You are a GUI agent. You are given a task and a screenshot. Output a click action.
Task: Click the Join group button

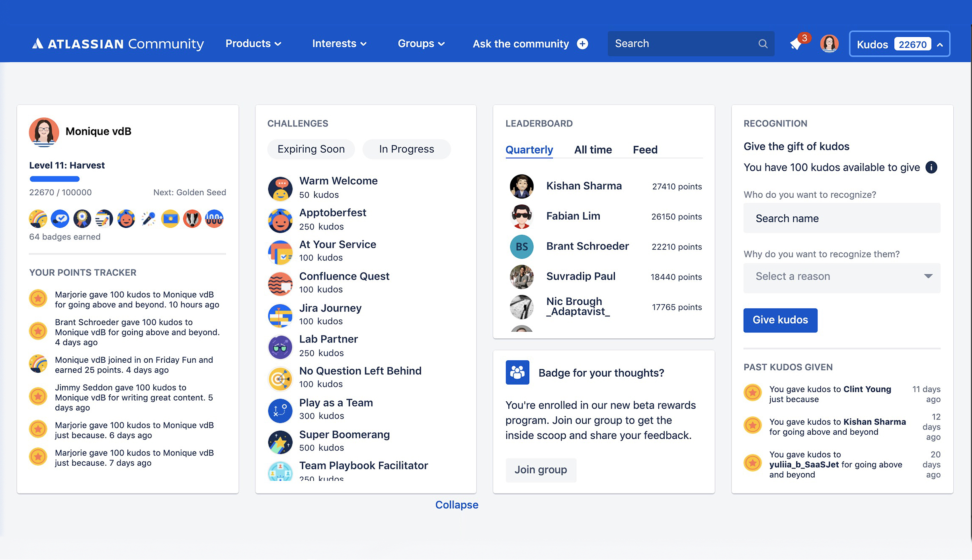(x=541, y=470)
